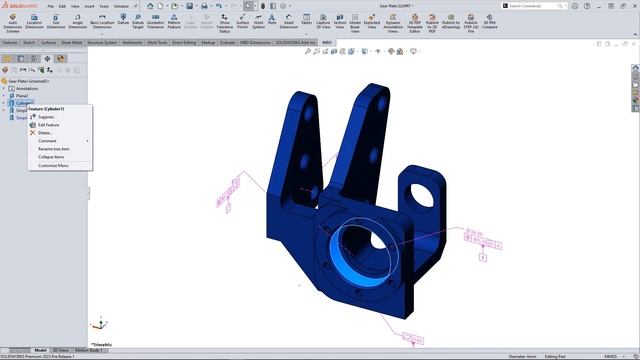The image size is (640, 360).
Task: Click the Datum tool in the ribbon
Action: [123, 19]
